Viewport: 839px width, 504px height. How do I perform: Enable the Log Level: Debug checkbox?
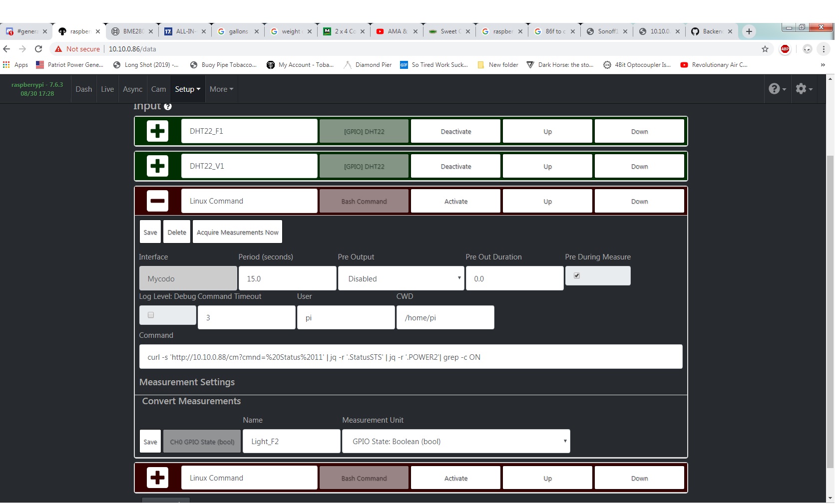[x=151, y=315]
